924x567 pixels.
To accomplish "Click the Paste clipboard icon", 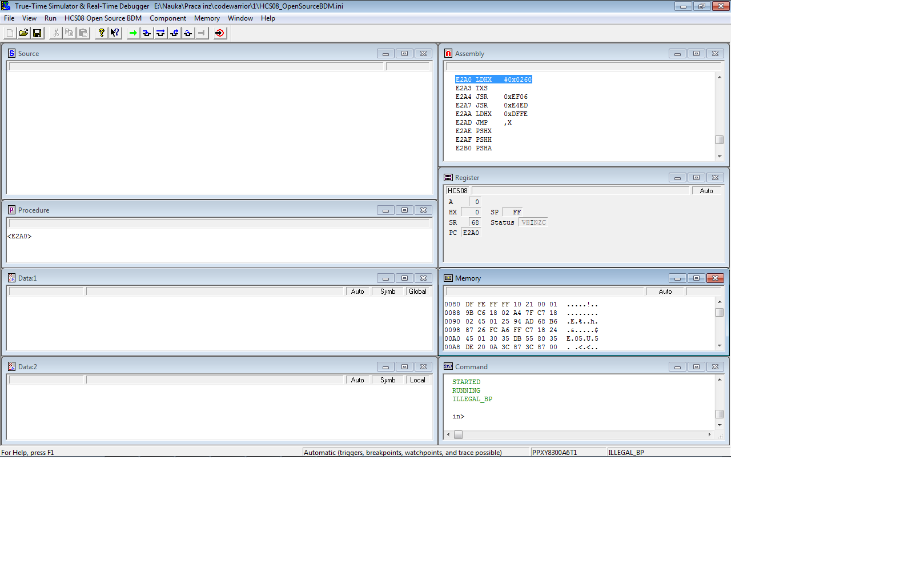I will 83,33.
